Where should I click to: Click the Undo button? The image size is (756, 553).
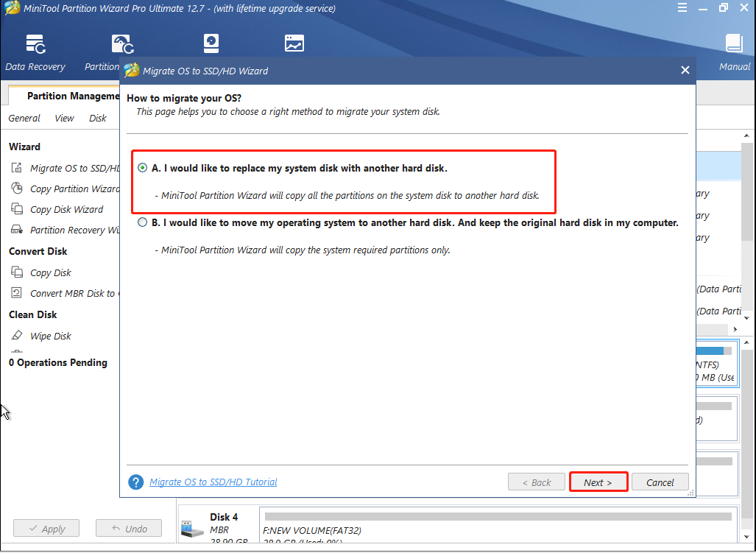(129, 529)
